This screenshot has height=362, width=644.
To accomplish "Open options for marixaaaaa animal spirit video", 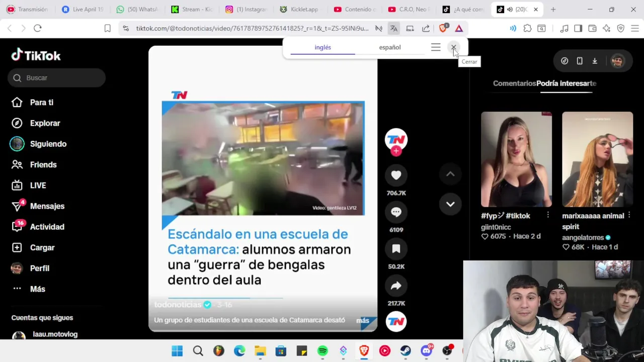I will (x=629, y=215).
